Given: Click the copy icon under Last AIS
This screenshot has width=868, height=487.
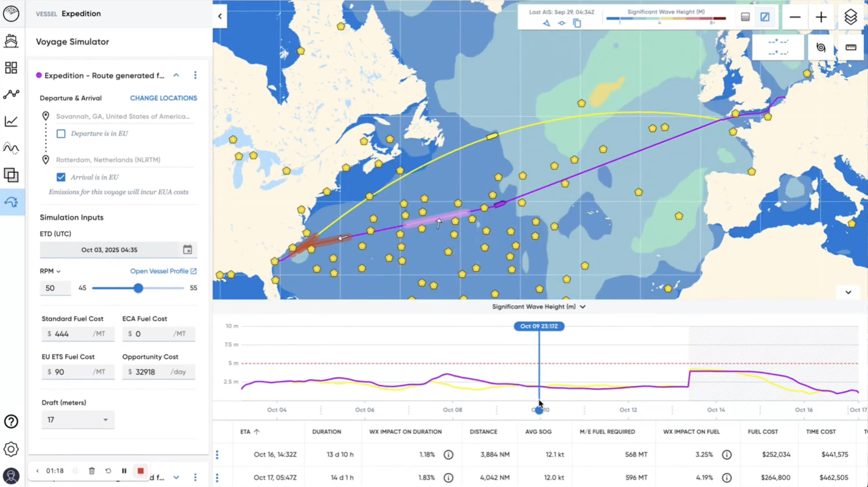Looking at the screenshot, I should point(577,23).
